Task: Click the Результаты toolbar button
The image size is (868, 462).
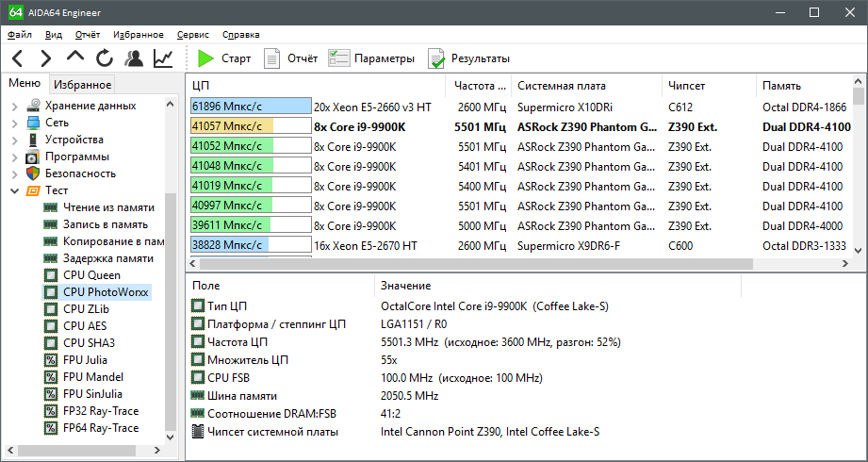Action: tap(468, 58)
